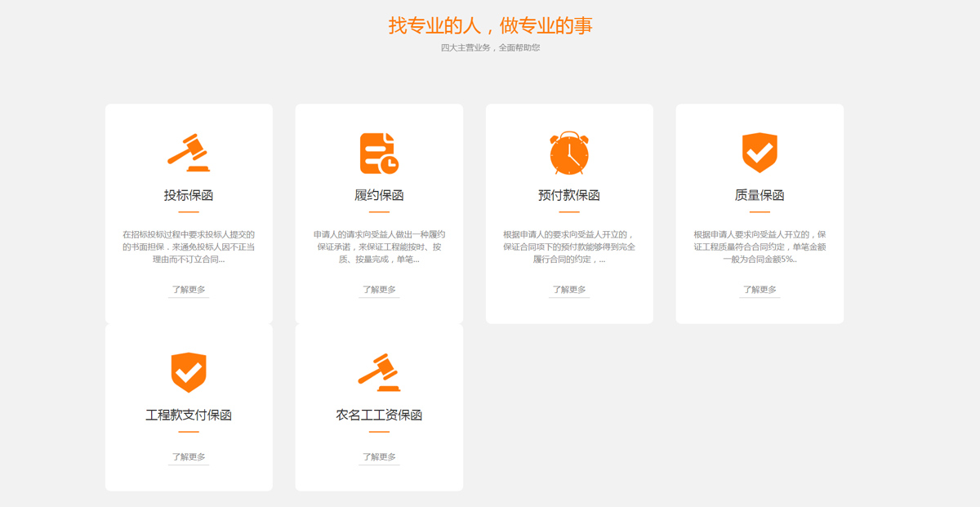Click the 投标保函 description text
The height and width of the screenshot is (507, 980).
pos(189,247)
